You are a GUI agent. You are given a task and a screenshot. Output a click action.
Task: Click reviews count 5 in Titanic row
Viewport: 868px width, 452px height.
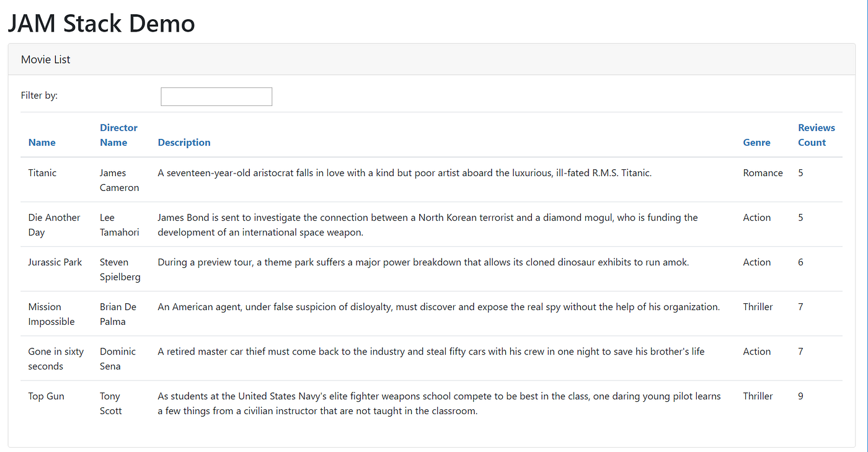(x=800, y=173)
